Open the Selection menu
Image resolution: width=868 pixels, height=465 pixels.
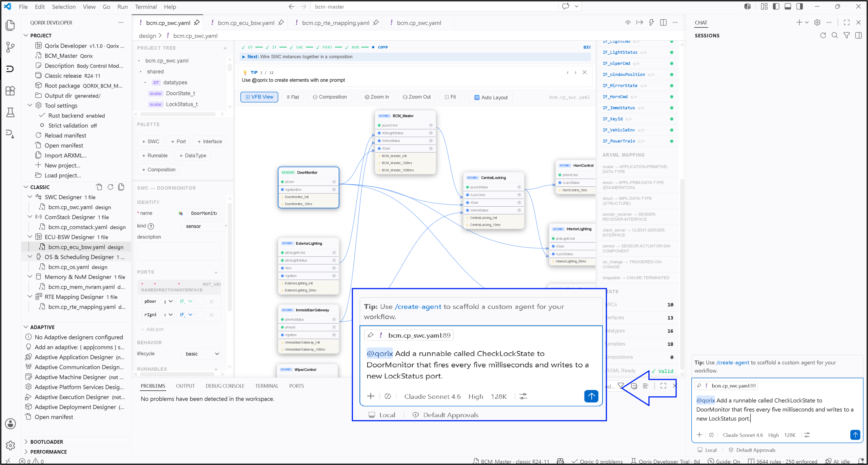tap(64, 7)
